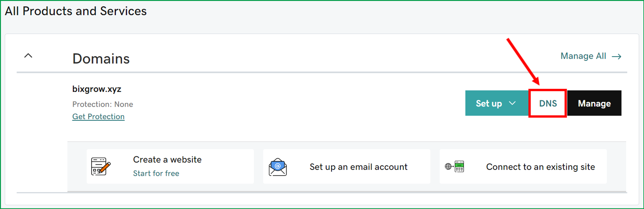Expand the Set up dropdown chevron
The image size is (644, 209).
click(512, 103)
